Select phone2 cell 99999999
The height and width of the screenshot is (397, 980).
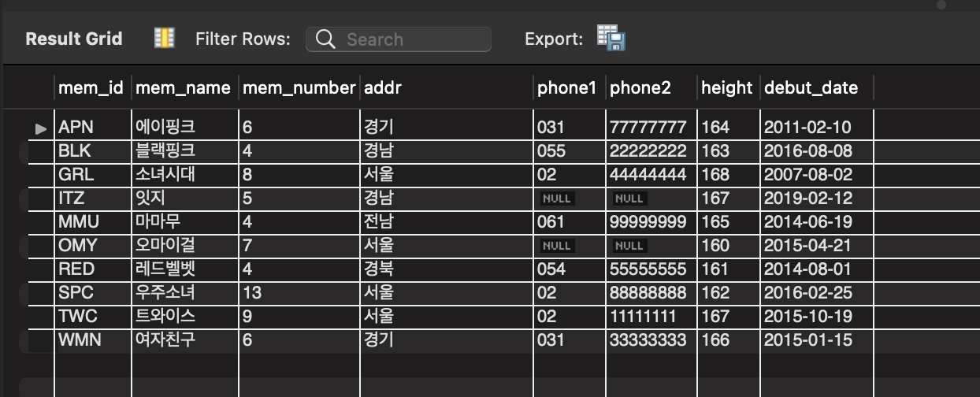tap(651, 222)
